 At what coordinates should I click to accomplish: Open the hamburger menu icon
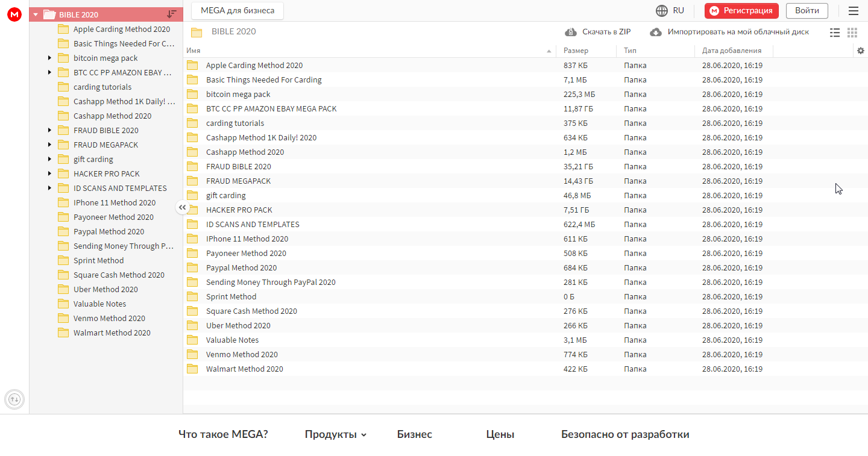(854, 10)
